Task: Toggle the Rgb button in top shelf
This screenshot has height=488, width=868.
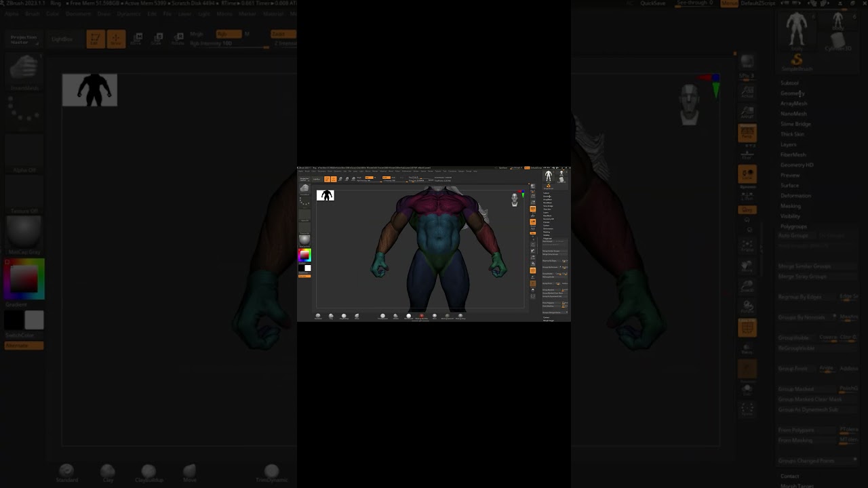Action: point(228,34)
